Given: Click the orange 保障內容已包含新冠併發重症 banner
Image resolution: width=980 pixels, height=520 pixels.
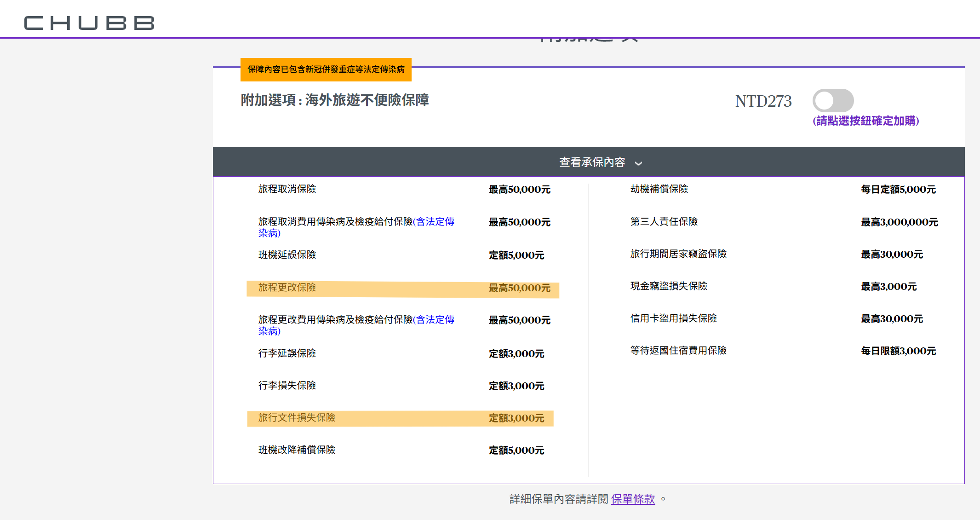Looking at the screenshot, I should [326, 69].
